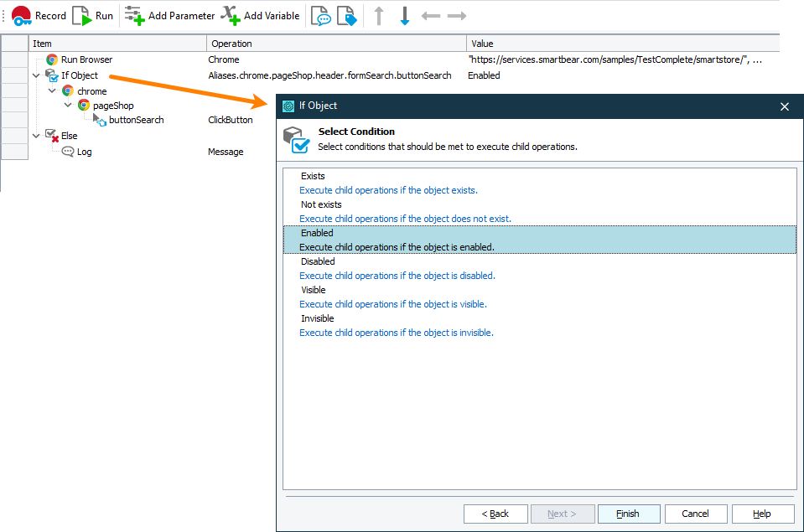Choose the Enabled condition
The height and width of the screenshot is (532, 804).
(x=540, y=240)
